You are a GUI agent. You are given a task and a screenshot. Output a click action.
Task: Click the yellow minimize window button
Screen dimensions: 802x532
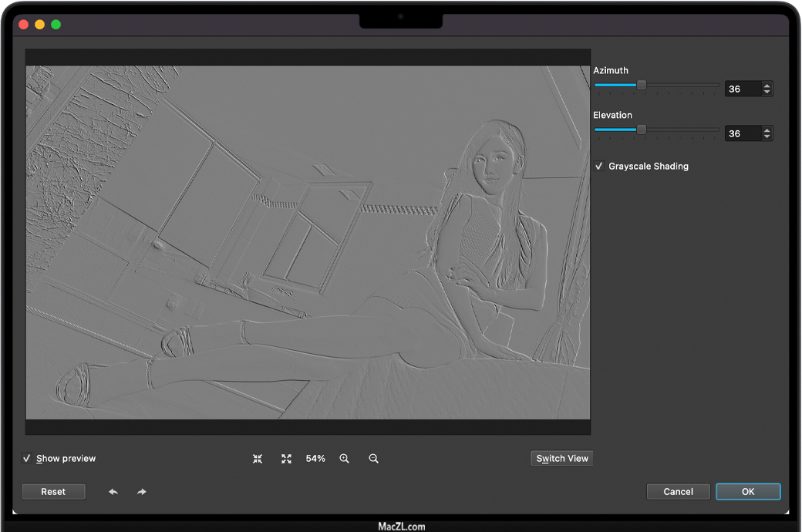(39, 25)
